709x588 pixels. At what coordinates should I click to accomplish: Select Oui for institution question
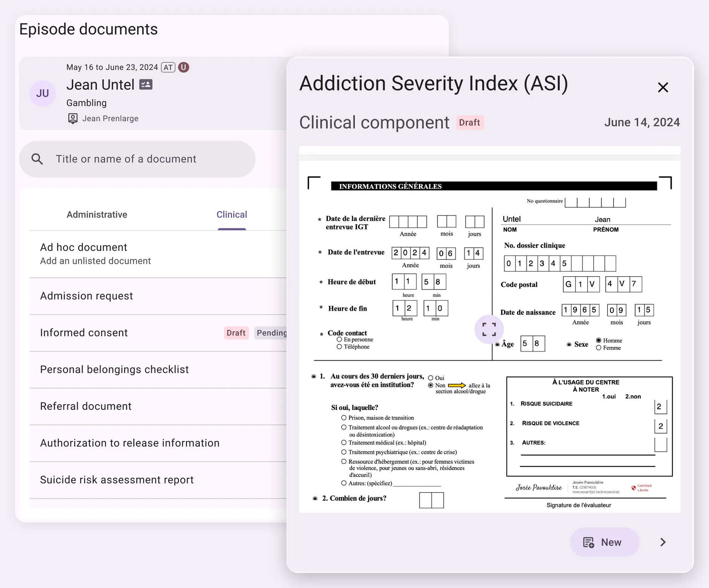[431, 378]
